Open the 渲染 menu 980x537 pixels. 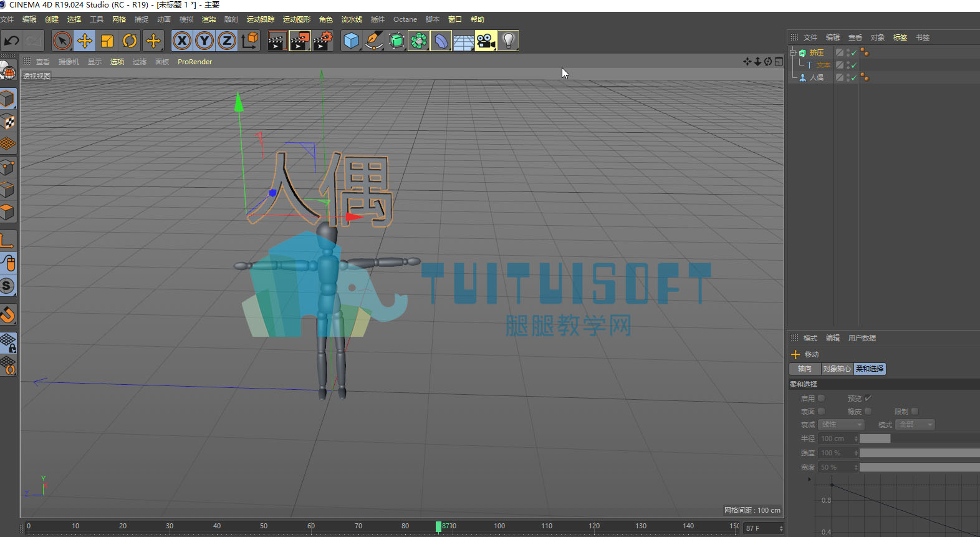click(x=209, y=19)
